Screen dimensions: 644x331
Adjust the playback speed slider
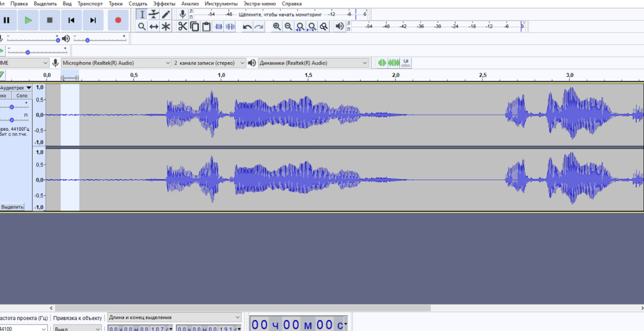click(x=38, y=51)
